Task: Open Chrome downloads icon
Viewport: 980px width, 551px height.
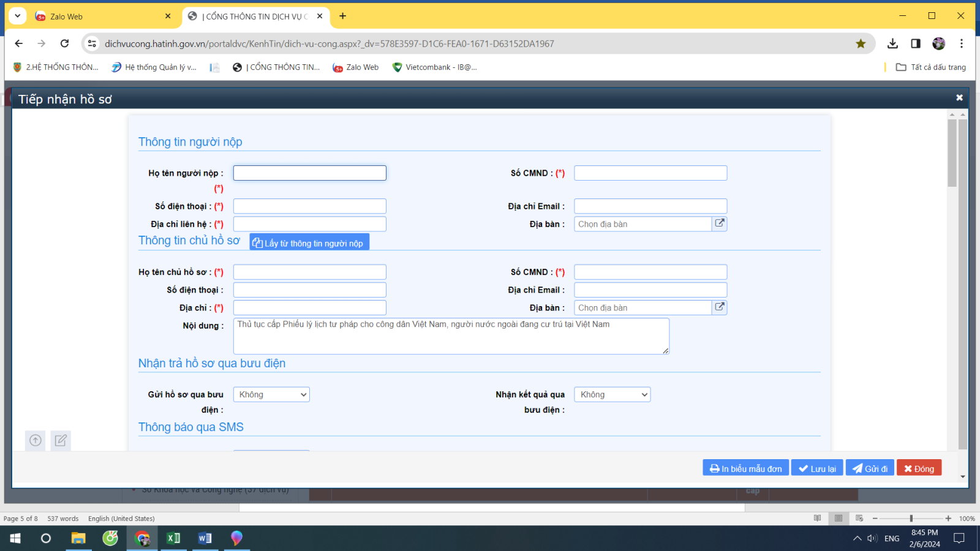Action: [x=892, y=43]
